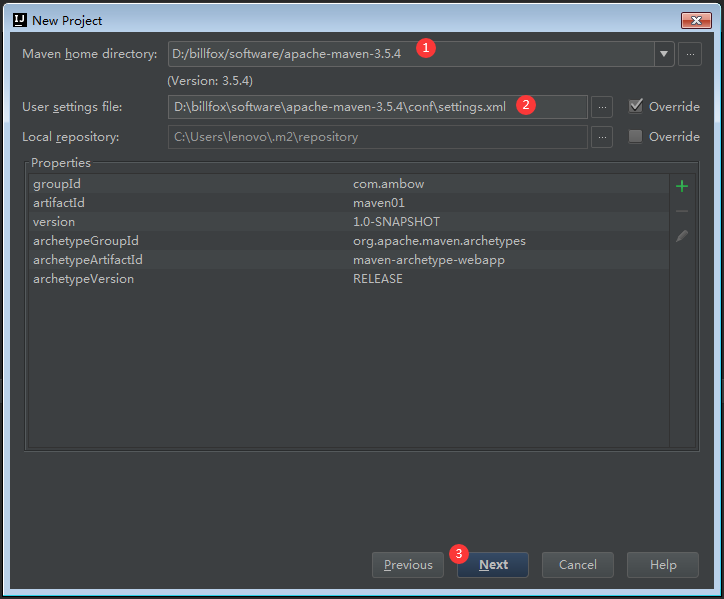
Task: Open Help for this dialog
Action: [663, 565]
